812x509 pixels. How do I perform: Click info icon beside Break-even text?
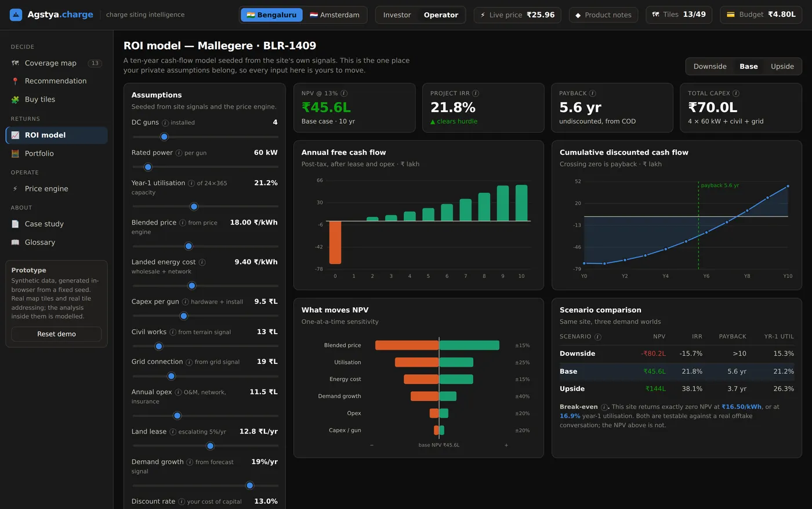pyautogui.click(x=604, y=407)
